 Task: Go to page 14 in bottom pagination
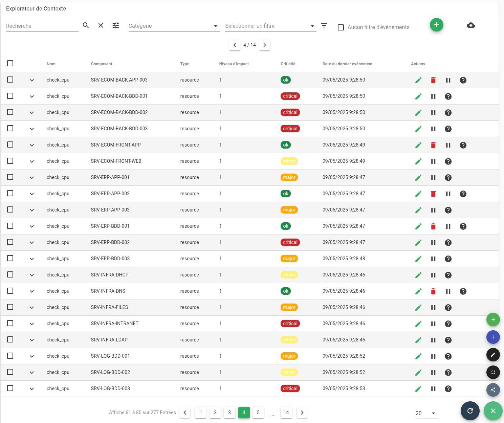[x=286, y=413]
